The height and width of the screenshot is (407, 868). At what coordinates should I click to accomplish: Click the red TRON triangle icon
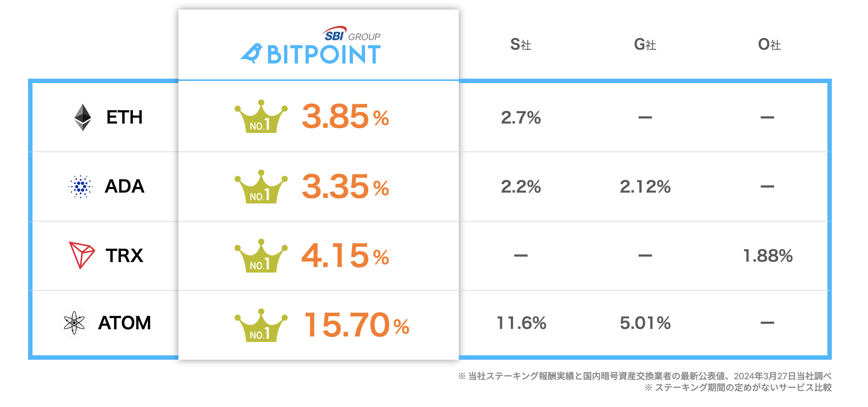pos(82,255)
